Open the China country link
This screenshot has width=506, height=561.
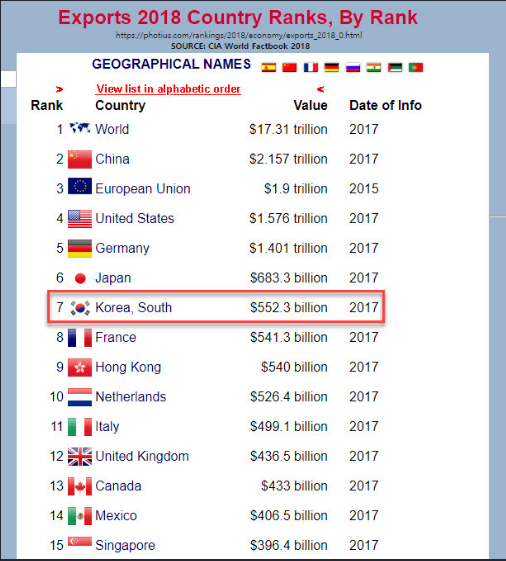112,159
